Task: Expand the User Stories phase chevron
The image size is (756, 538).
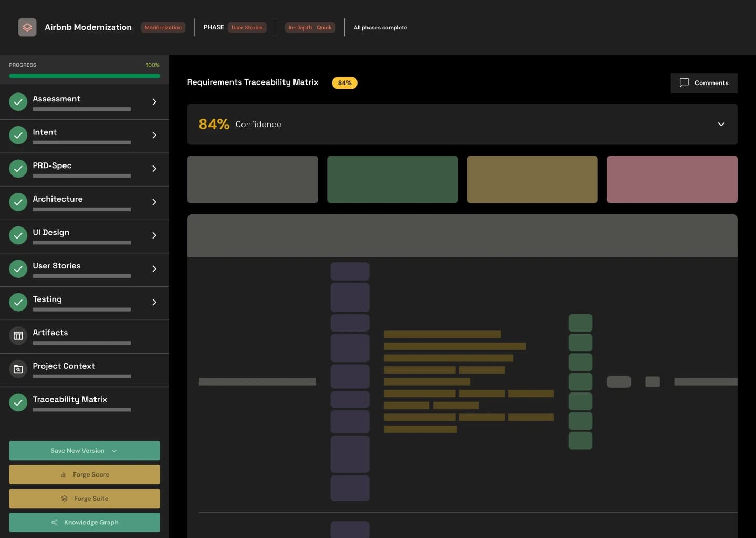Action: coord(154,269)
